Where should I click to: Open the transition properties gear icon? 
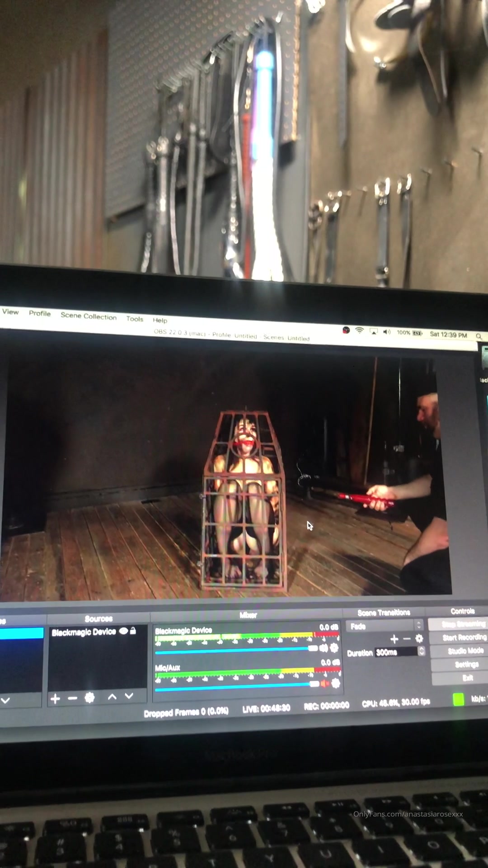pyautogui.click(x=419, y=638)
